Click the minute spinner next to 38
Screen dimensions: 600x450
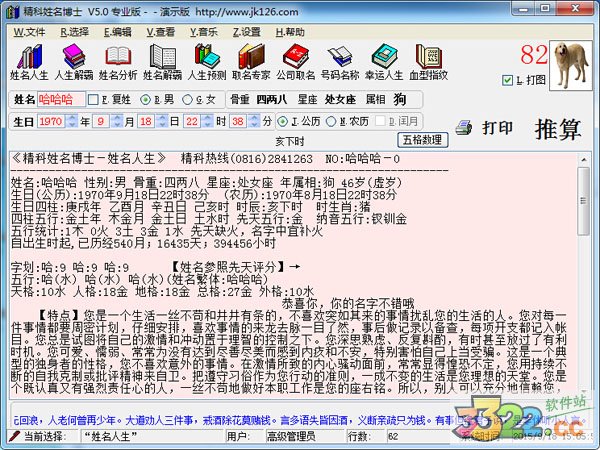pyautogui.click(x=254, y=121)
